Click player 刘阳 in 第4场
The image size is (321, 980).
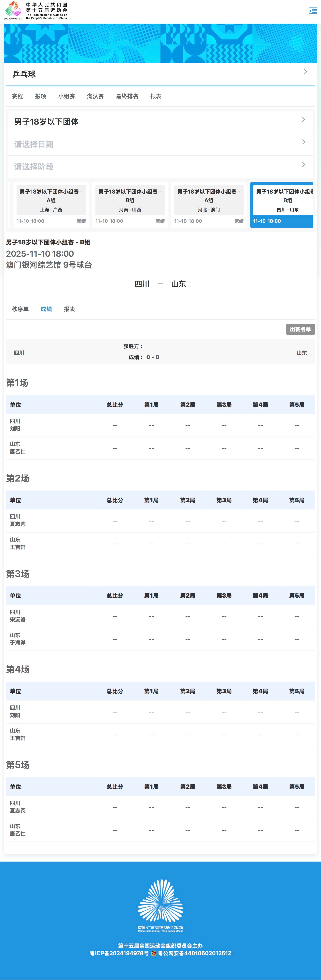pyautogui.click(x=15, y=715)
